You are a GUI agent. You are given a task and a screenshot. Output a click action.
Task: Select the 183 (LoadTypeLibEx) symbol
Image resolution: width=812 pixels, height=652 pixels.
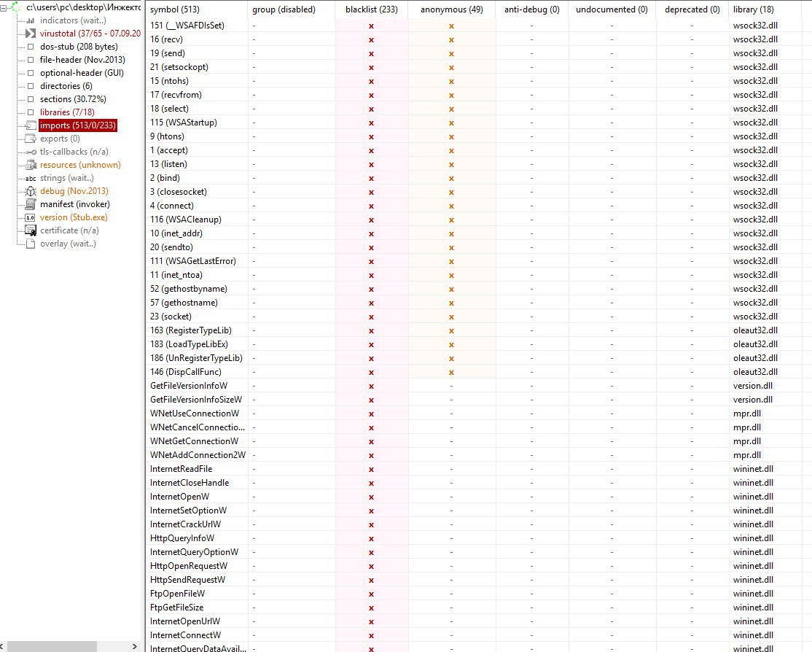[189, 344]
